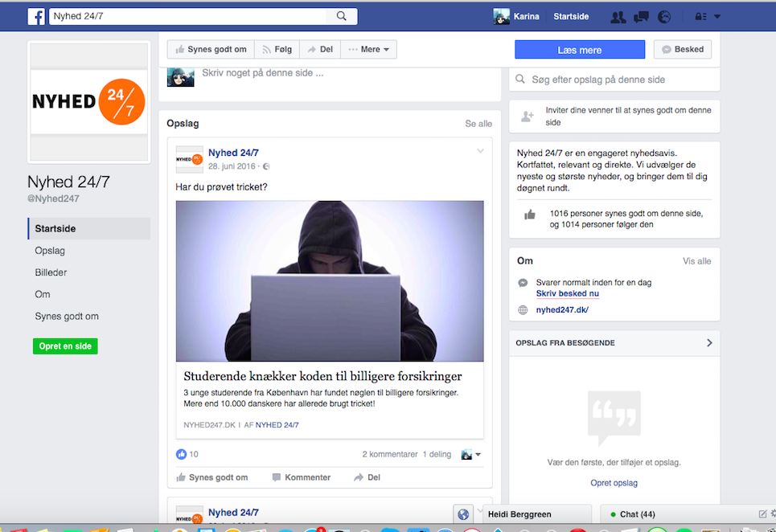Send a message with Besked button
The height and width of the screenshot is (532, 776).
[x=683, y=50]
